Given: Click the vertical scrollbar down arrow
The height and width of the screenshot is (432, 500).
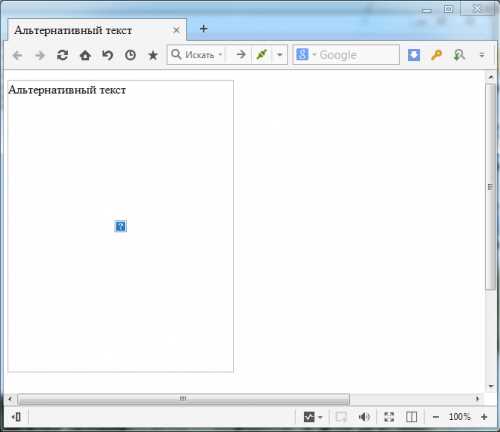Looking at the screenshot, I should [x=491, y=386].
